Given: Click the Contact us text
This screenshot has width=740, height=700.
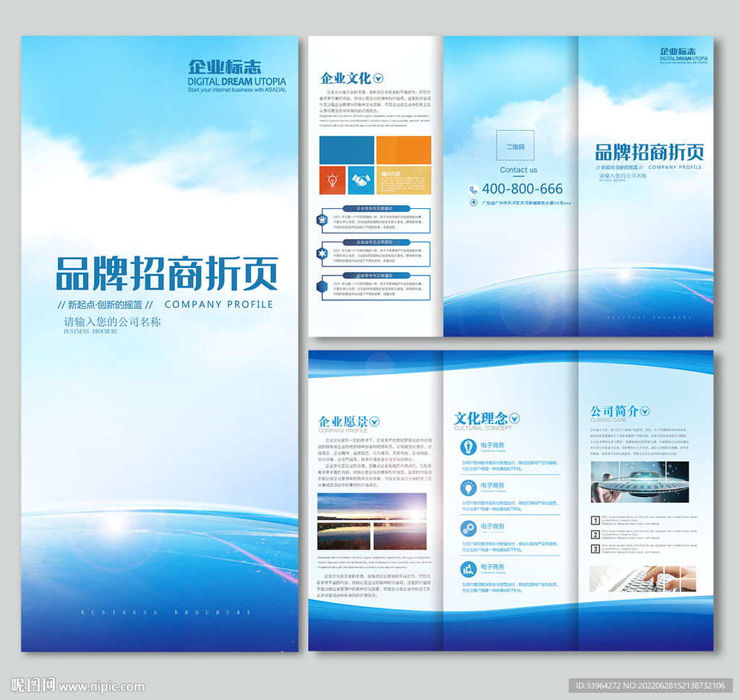Looking at the screenshot, I should (x=518, y=170).
